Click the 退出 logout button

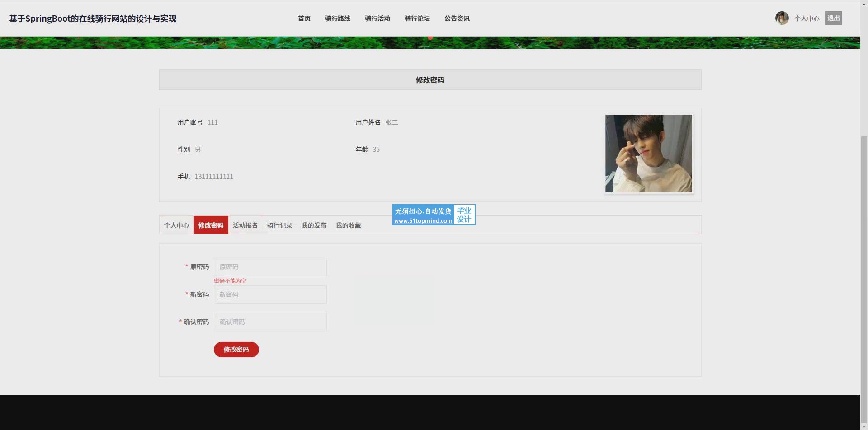coord(833,18)
